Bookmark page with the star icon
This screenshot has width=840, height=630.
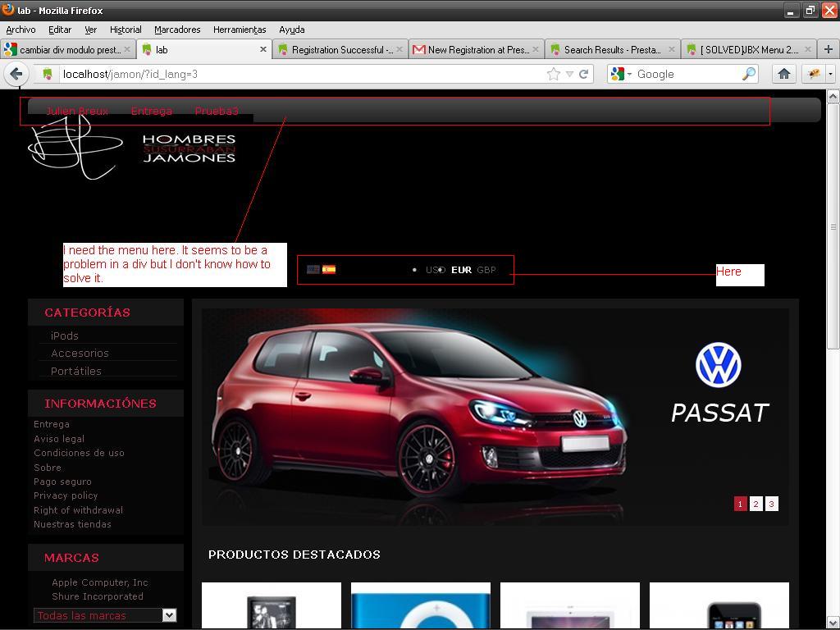[x=554, y=74]
